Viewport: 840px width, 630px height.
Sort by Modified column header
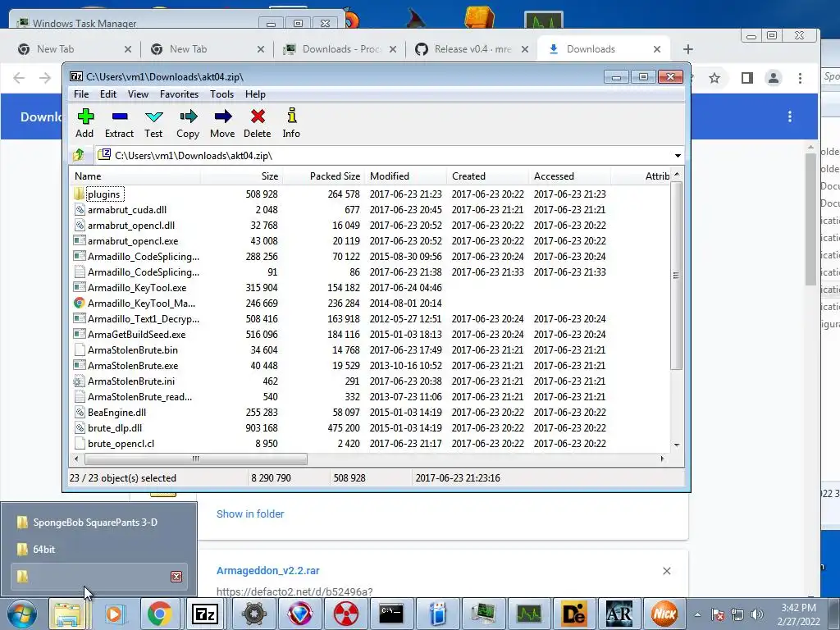(x=406, y=176)
